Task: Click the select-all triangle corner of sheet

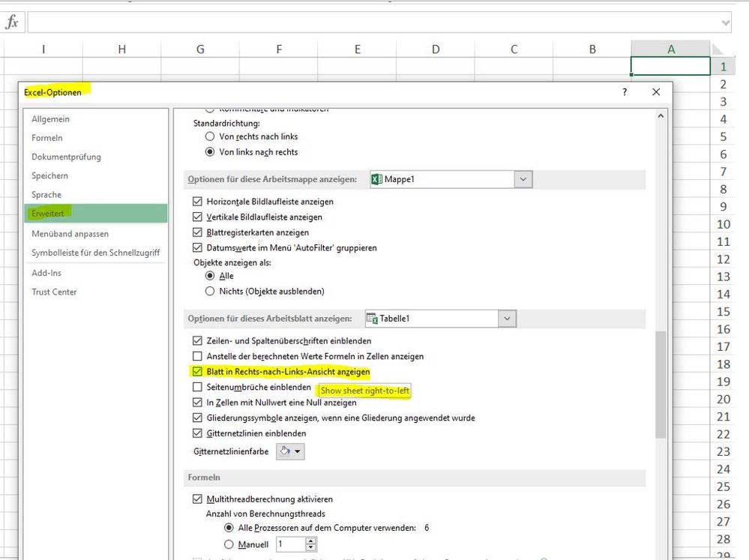Action: 718,49
